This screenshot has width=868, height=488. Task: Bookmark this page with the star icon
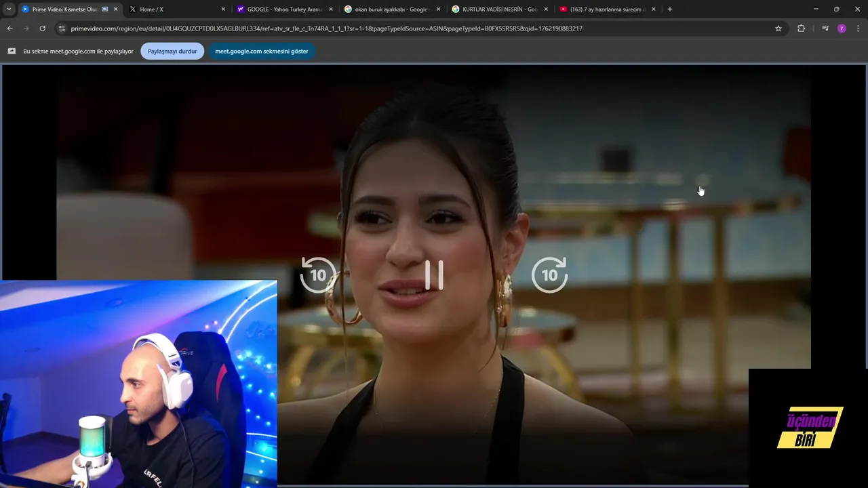click(778, 28)
